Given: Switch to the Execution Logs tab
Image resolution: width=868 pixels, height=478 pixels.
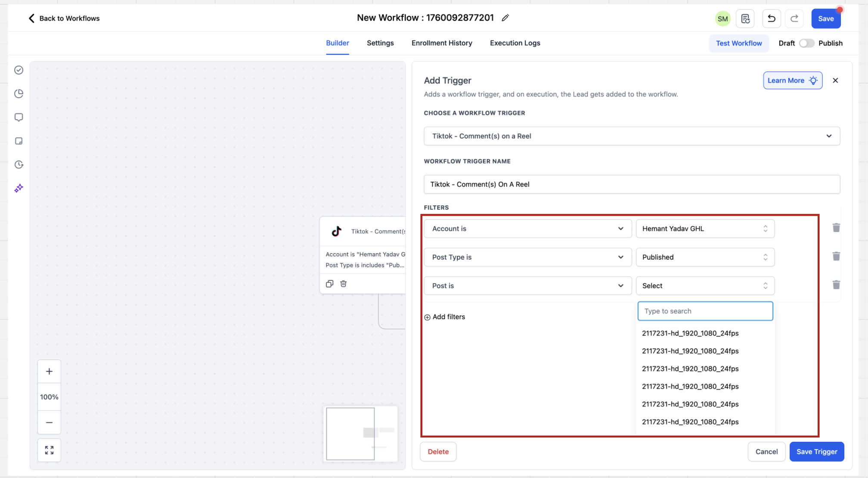Looking at the screenshot, I should (x=515, y=43).
